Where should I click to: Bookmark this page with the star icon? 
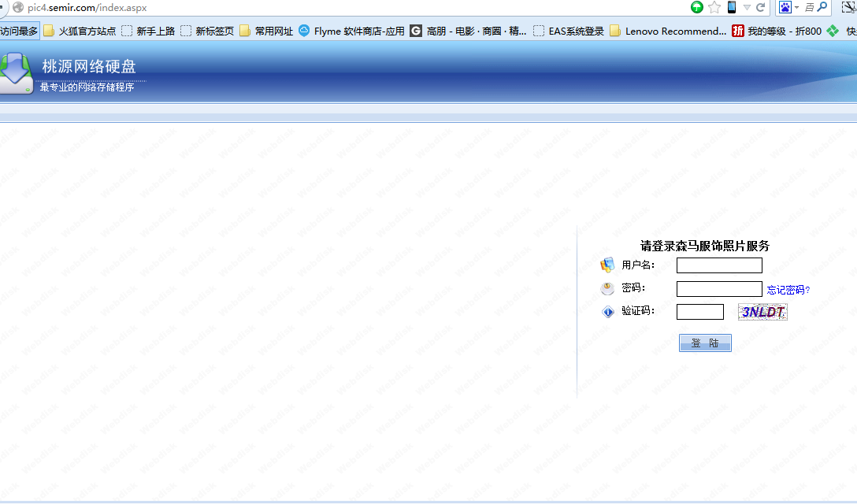[x=714, y=7]
